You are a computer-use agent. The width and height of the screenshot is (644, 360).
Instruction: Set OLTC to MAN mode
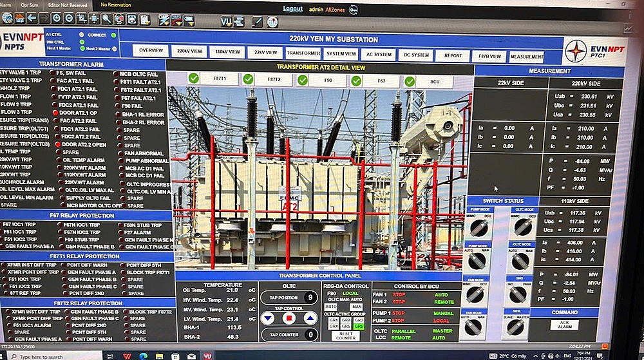[355, 307]
